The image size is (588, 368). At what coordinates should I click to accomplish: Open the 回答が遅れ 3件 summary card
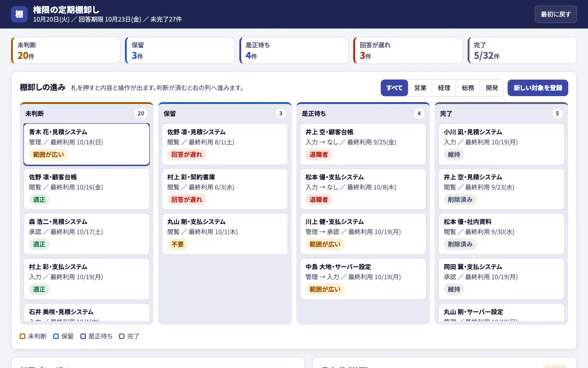(x=408, y=51)
